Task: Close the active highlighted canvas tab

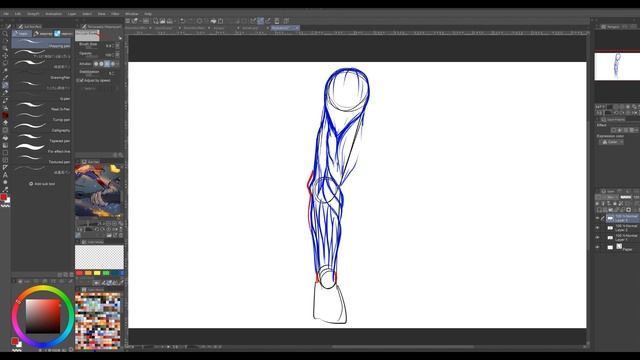Action: pos(297,28)
